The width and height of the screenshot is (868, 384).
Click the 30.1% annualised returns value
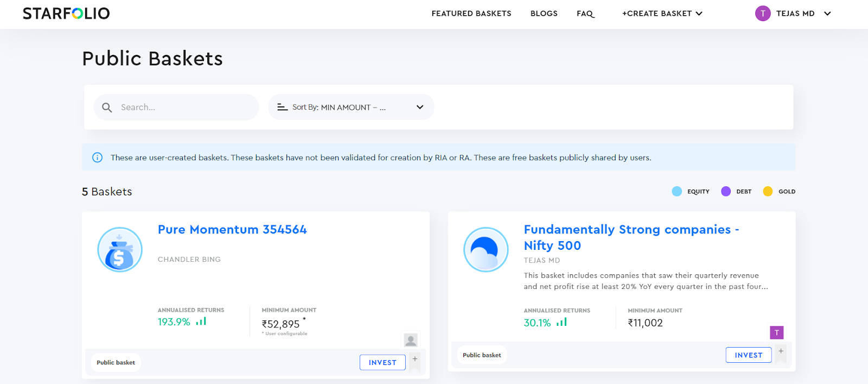pyautogui.click(x=537, y=323)
